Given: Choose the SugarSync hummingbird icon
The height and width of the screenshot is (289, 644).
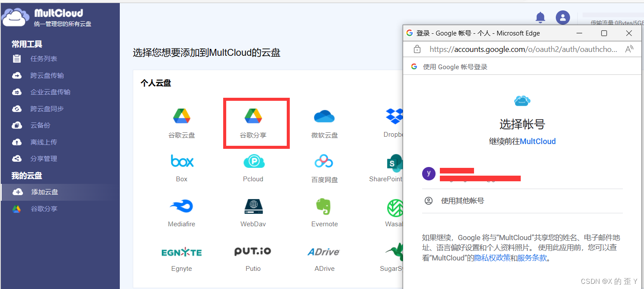Looking at the screenshot, I should 394,252.
